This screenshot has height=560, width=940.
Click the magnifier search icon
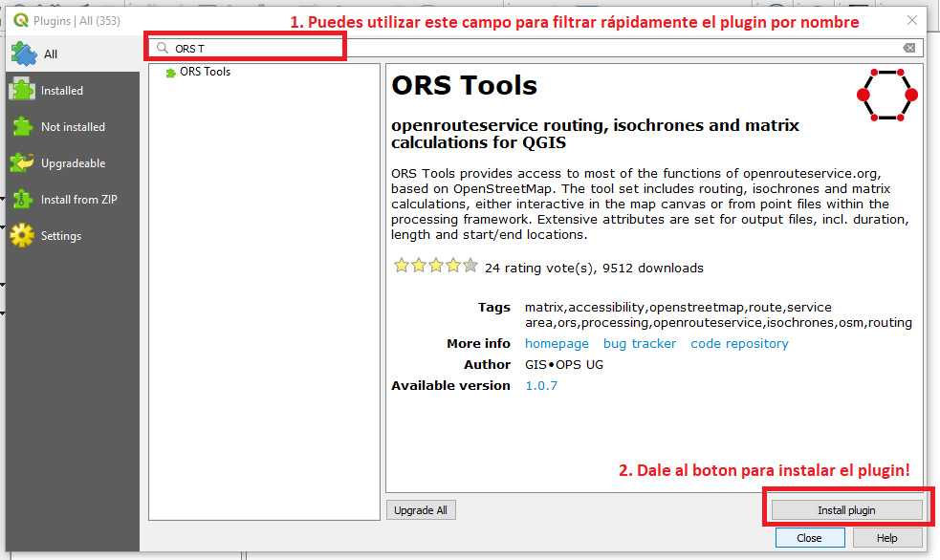[162, 48]
